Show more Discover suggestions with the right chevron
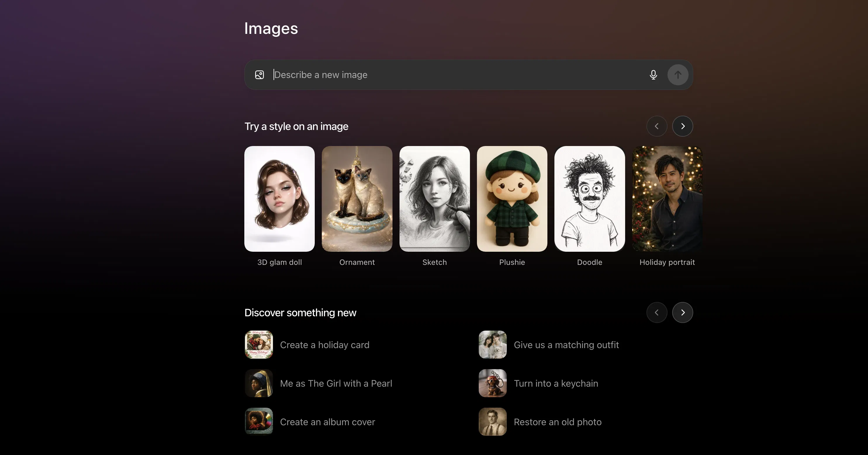The width and height of the screenshot is (868, 455). [x=682, y=312]
